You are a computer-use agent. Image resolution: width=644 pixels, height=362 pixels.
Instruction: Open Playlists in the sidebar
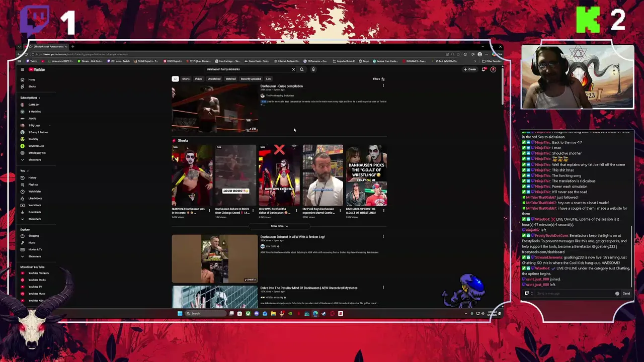point(33,185)
